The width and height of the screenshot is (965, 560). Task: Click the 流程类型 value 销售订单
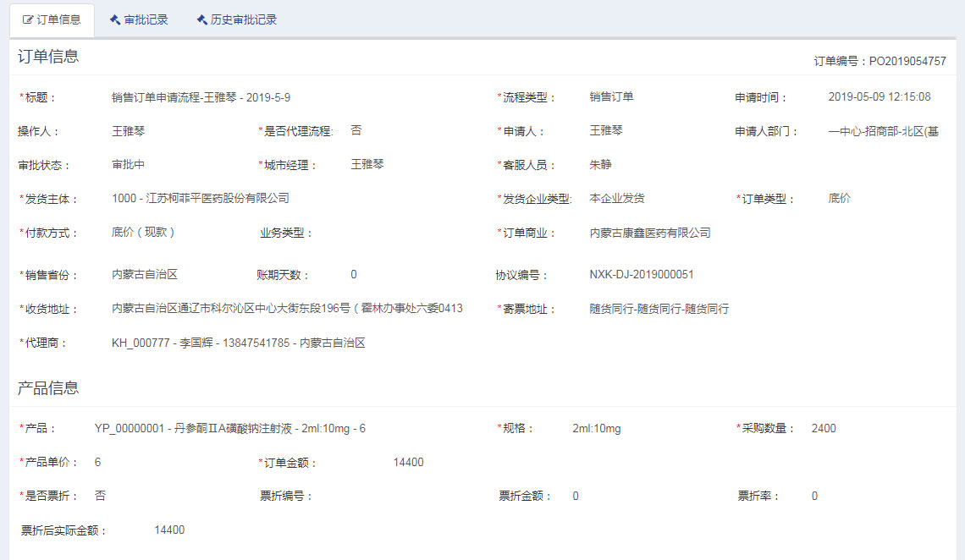[x=611, y=96]
